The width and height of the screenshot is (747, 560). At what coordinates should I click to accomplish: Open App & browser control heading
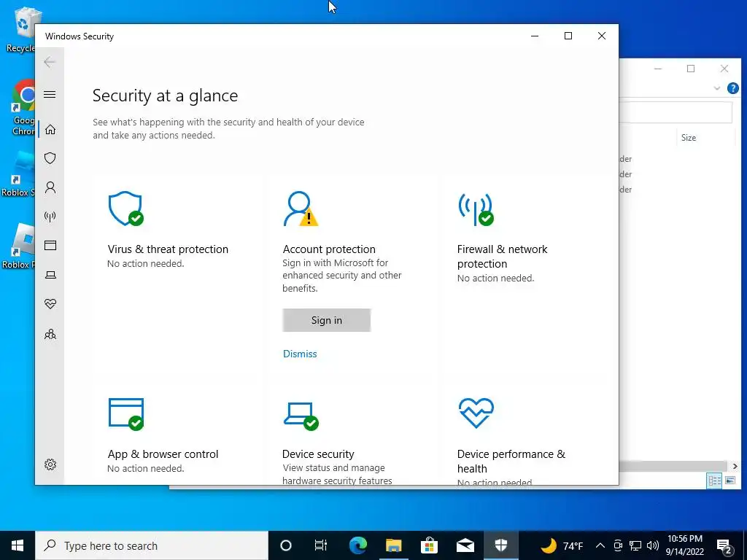[163, 454]
